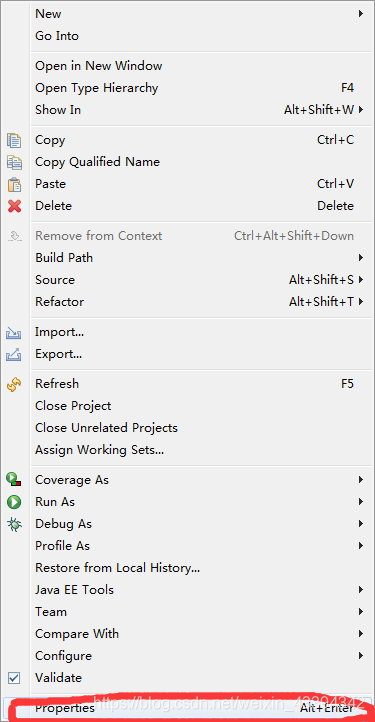Click the Coverage As icon
The image size is (375, 722).
coord(14,480)
